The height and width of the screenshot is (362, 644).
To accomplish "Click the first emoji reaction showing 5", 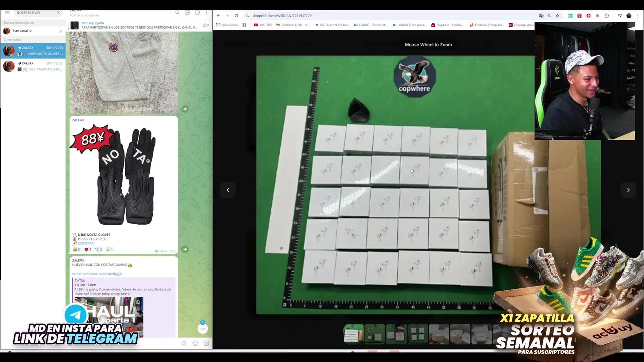I will [x=76, y=249].
